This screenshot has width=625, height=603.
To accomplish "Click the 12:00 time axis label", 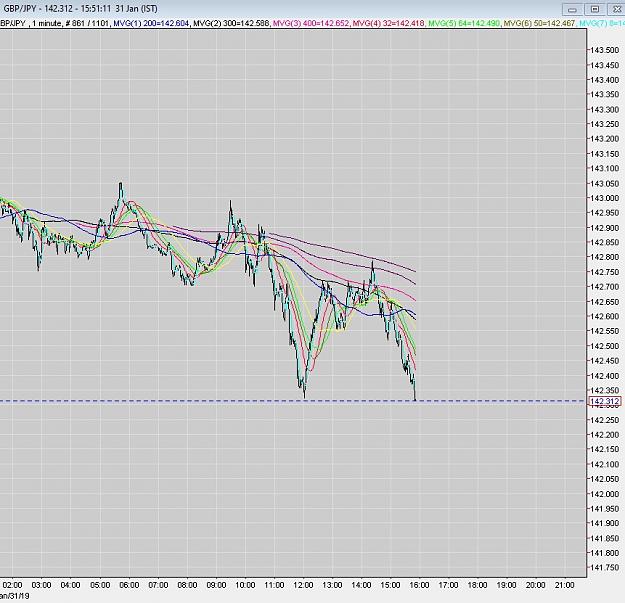I will 303,585.
